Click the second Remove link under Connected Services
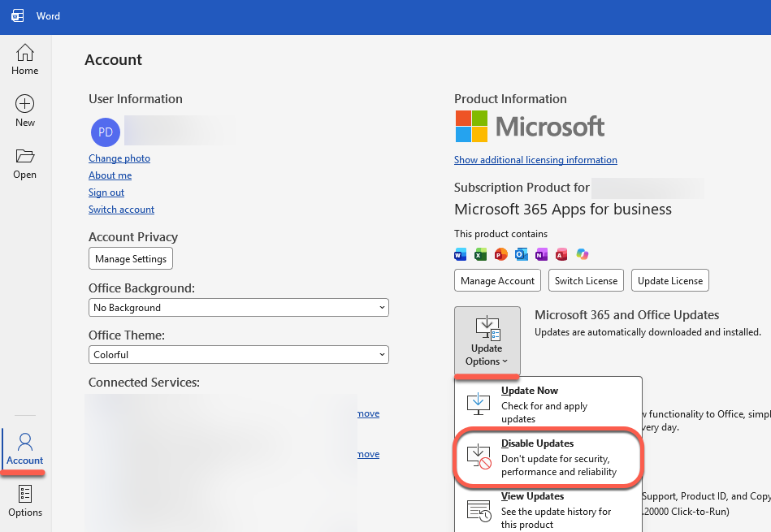 click(369, 454)
